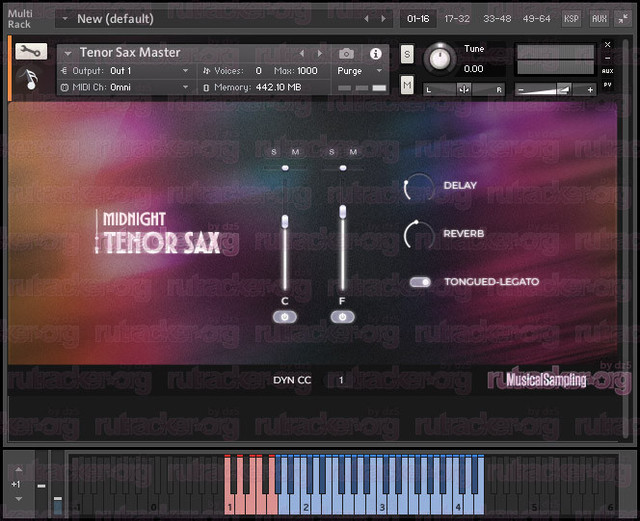Select rack page 33-48 tab
This screenshot has width=640, height=521.
[497, 19]
